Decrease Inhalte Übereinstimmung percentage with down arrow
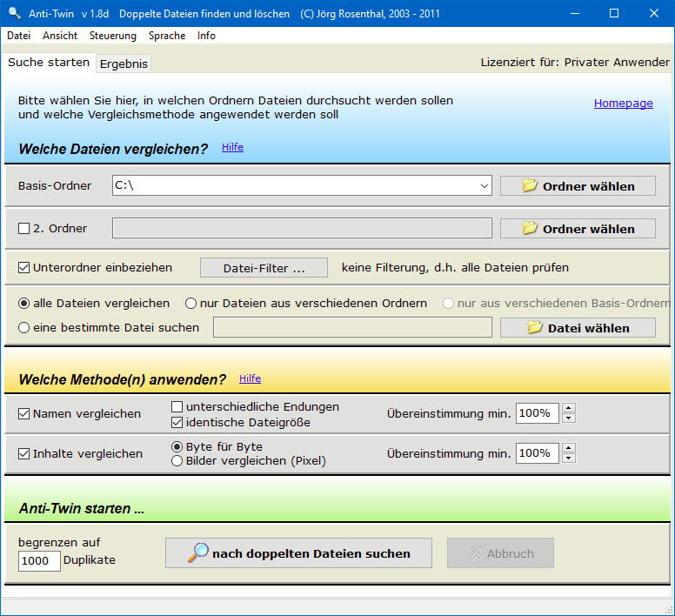The width and height of the screenshot is (675, 616). pyautogui.click(x=569, y=458)
